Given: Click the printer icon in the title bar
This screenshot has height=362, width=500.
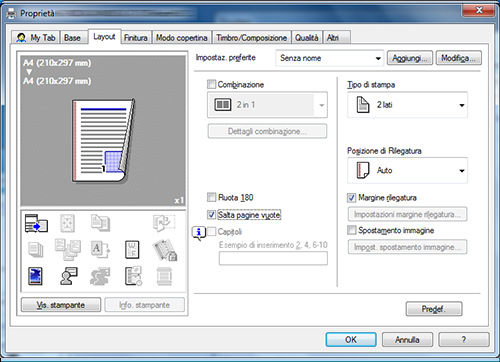Looking at the screenshot, I should (x=11, y=14).
